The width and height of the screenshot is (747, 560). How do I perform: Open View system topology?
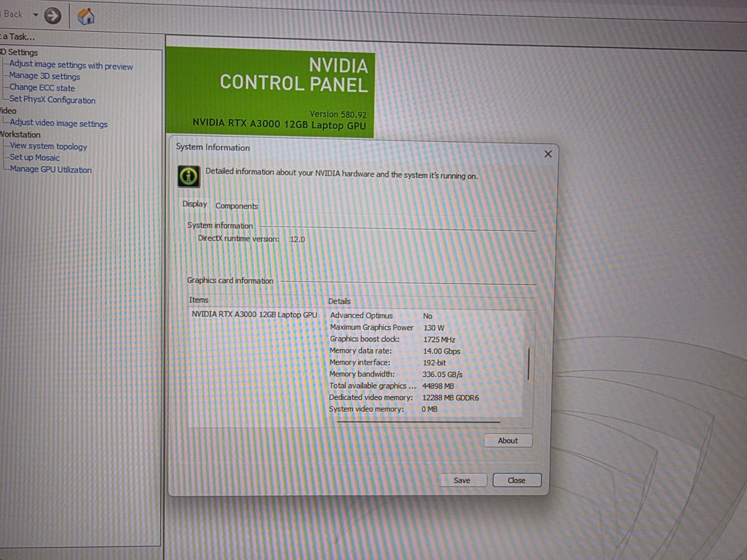(x=49, y=146)
